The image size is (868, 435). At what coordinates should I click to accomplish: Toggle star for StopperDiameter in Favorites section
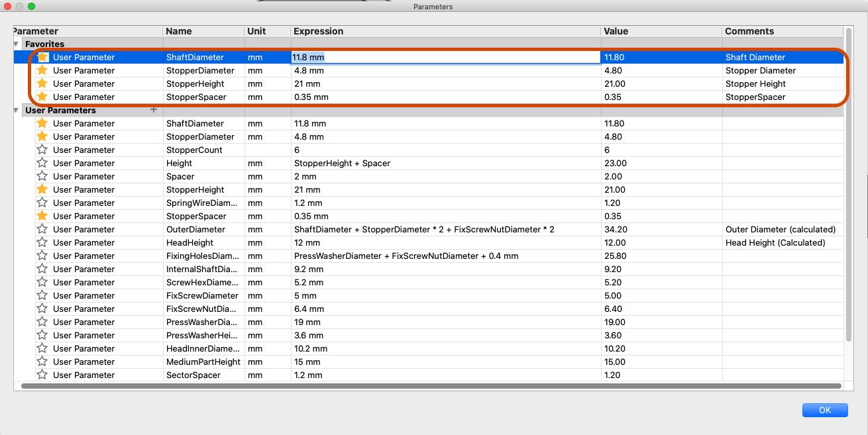[x=42, y=70]
